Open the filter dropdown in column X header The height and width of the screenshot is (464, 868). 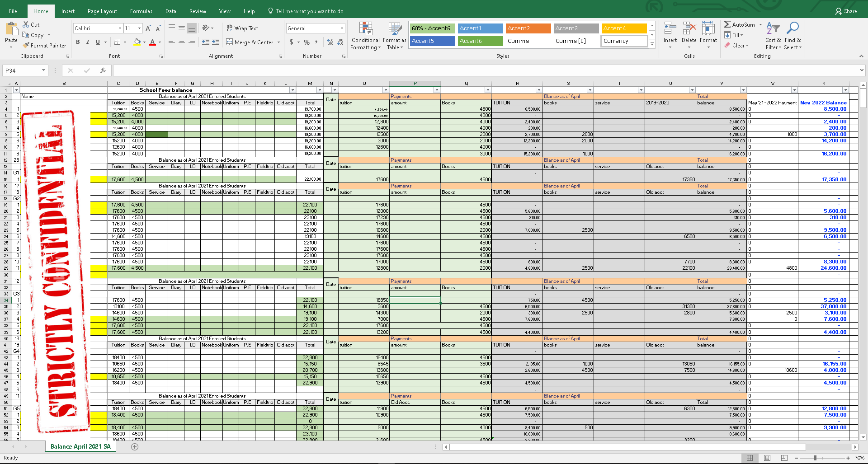click(x=845, y=90)
